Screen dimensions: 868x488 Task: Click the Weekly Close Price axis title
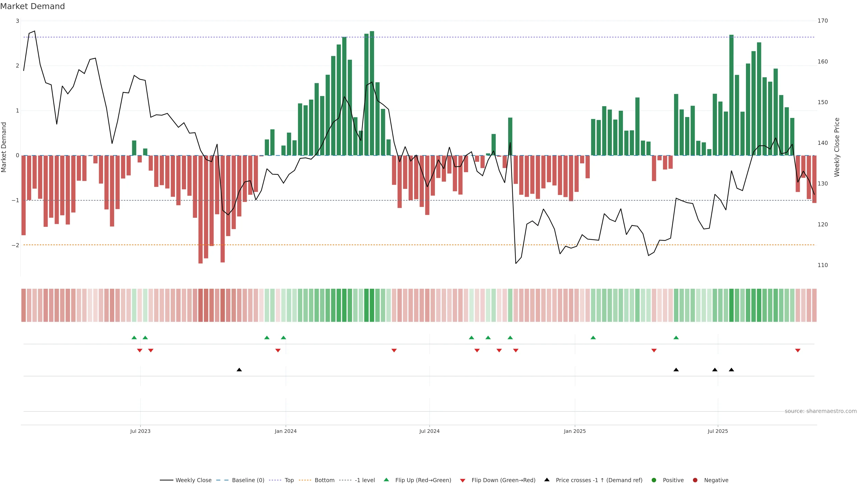click(x=837, y=147)
